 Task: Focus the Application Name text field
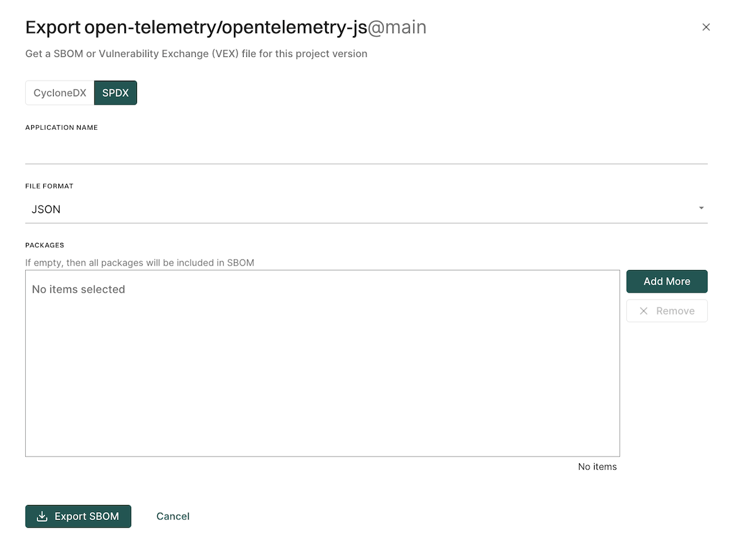click(366, 151)
